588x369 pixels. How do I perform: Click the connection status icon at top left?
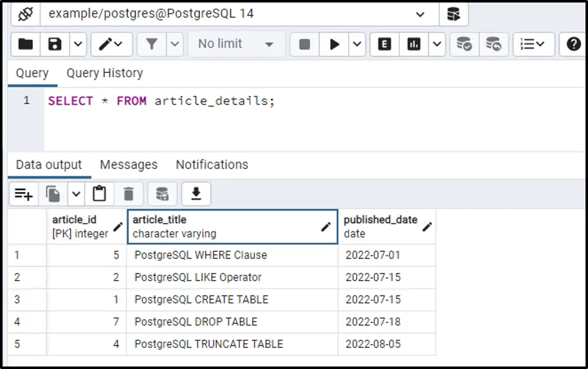[25, 13]
